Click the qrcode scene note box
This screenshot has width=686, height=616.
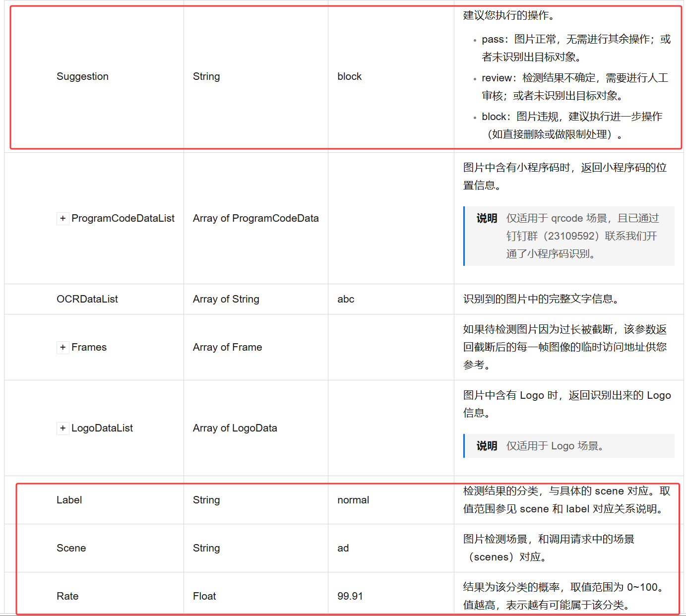[x=569, y=236]
